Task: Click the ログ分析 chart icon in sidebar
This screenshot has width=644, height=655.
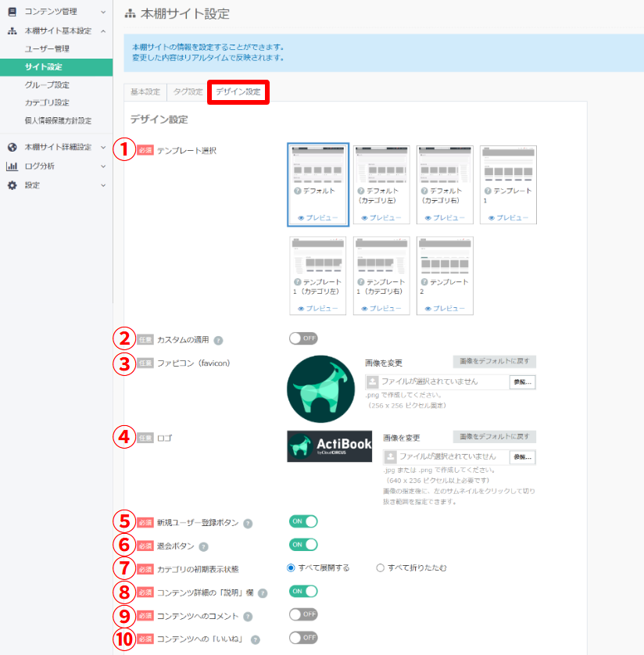Action: click(12, 166)
